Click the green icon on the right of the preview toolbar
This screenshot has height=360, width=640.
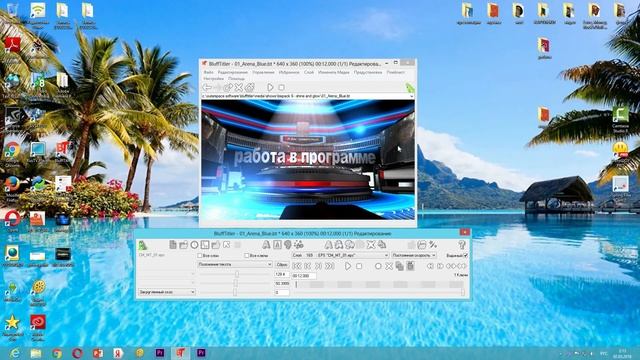coord(409,87)
